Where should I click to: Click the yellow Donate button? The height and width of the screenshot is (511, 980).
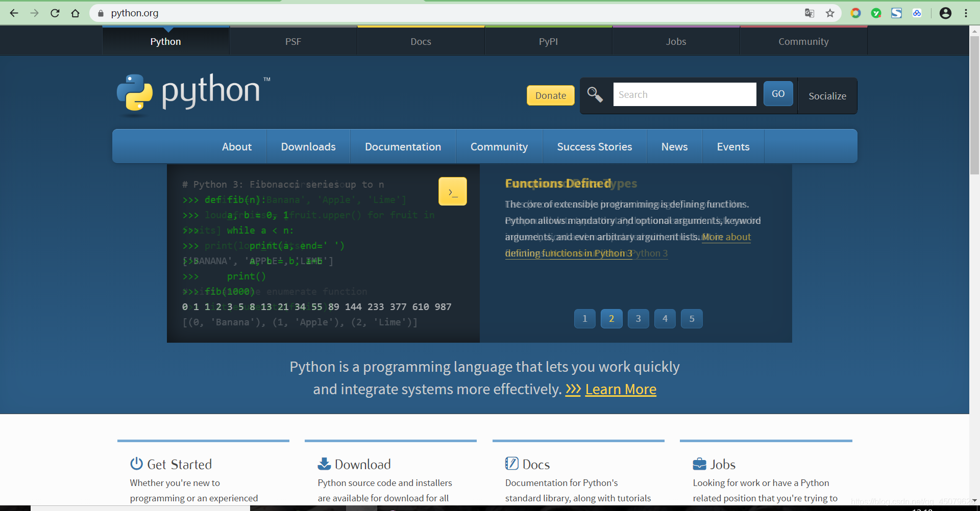click(x=551, y=95)
